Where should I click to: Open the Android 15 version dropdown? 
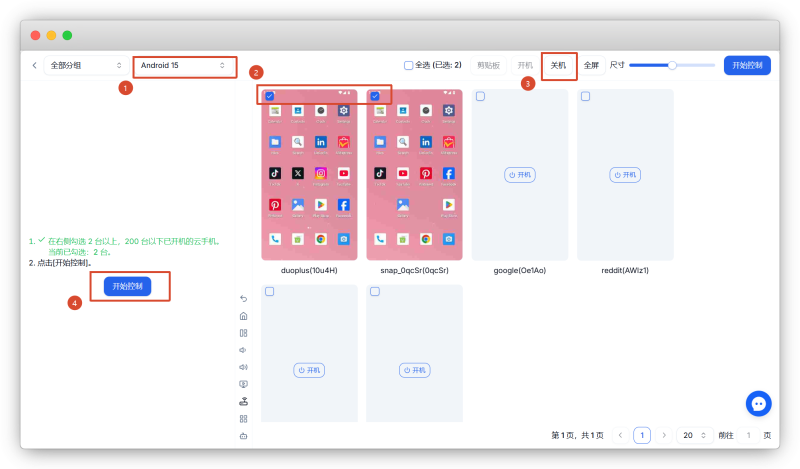(184, 65)
